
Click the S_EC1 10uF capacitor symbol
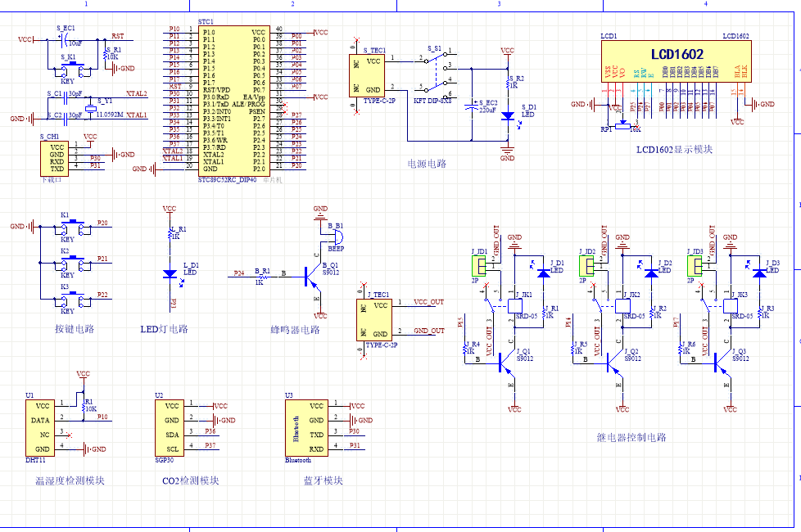66,40
